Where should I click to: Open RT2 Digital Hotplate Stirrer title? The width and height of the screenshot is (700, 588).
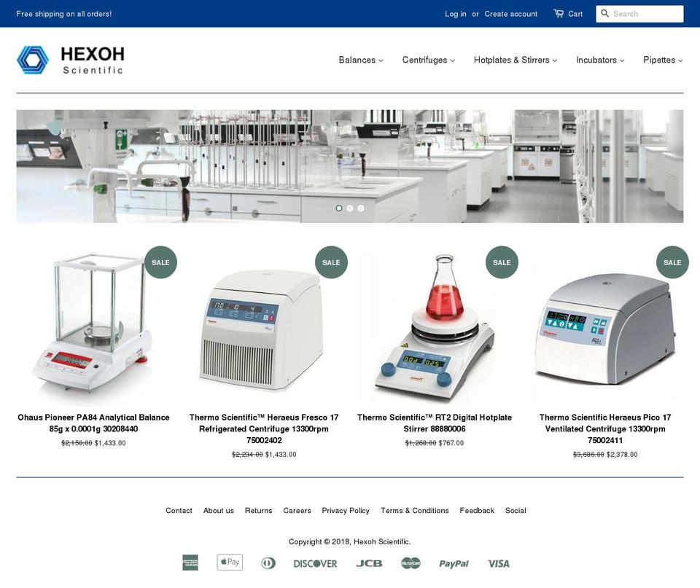click(x=435, y=423)
